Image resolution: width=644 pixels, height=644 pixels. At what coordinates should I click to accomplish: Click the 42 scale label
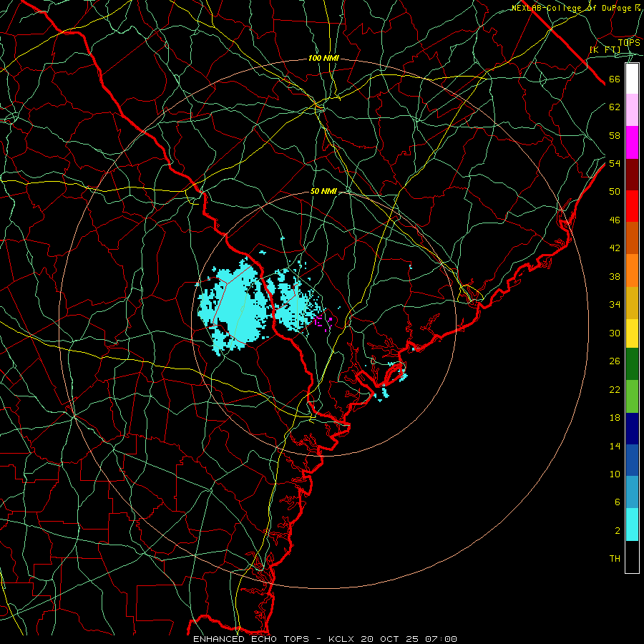[615, 248]
